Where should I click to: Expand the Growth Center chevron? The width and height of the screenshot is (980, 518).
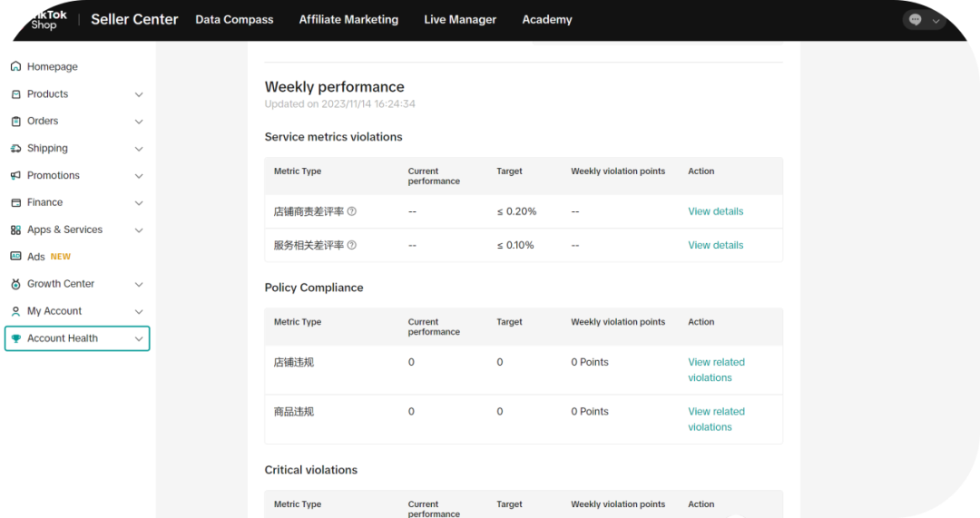[139, 284]
